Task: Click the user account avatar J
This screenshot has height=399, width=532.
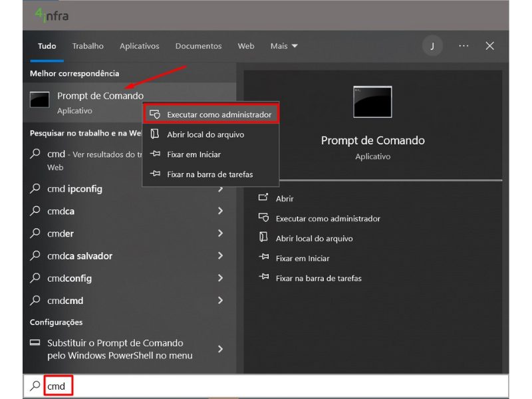Action: (x=432, y=46)
